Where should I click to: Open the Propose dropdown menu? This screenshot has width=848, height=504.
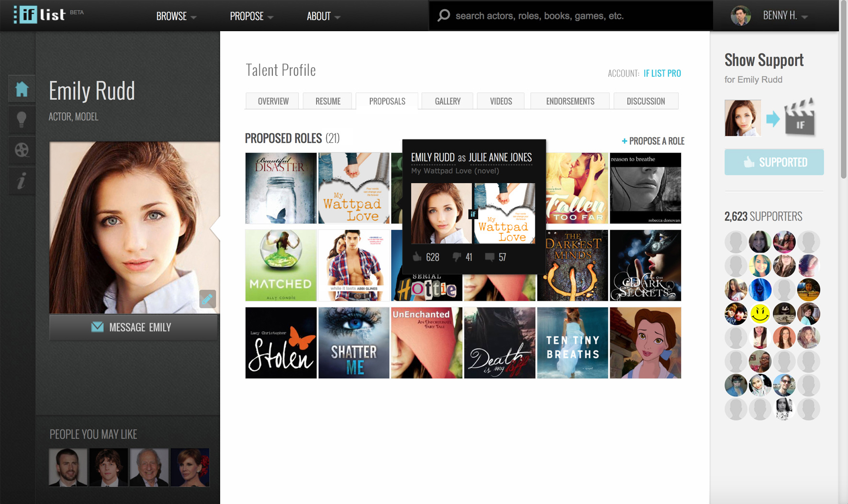pos(251,16)
